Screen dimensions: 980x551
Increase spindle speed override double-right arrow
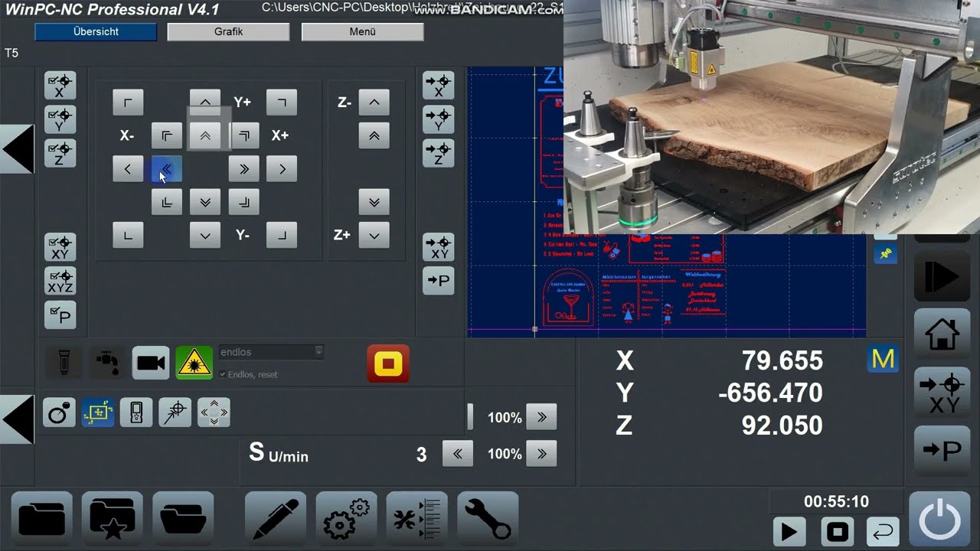point(541,454)
